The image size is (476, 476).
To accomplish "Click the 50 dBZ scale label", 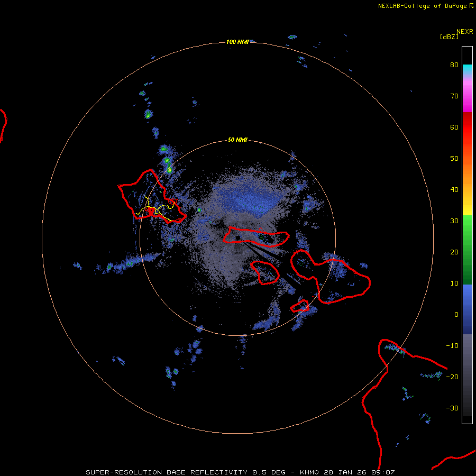I will (454, 158).
